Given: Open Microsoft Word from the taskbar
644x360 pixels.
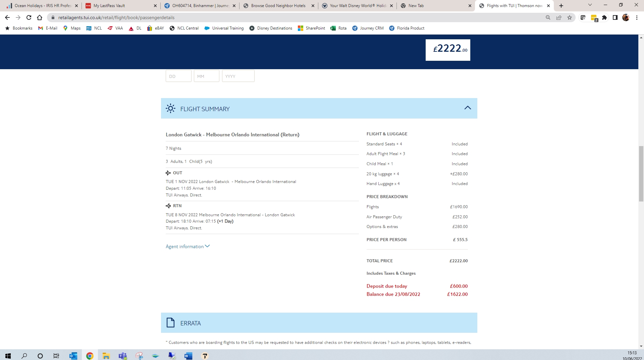Looking at the screenshot, I should [188, 356].
